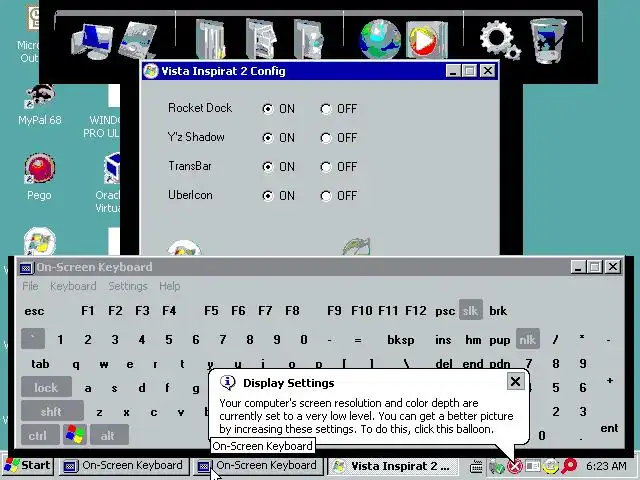This screenshot has height=480, width=640.
Task: Click the F1 key on the on-screen keyboard
Action: (x=87, y=311)
